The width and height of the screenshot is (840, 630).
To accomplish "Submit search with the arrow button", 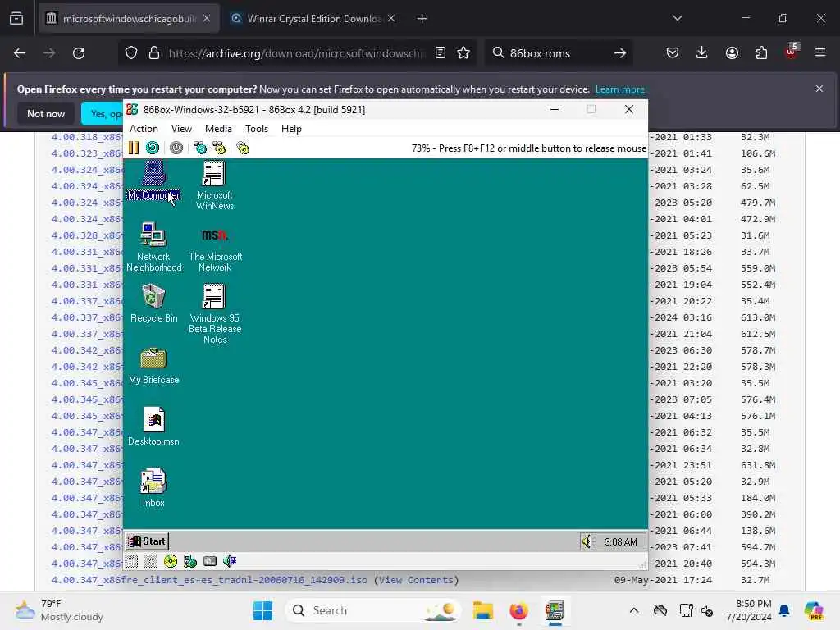I will [620, 53].
